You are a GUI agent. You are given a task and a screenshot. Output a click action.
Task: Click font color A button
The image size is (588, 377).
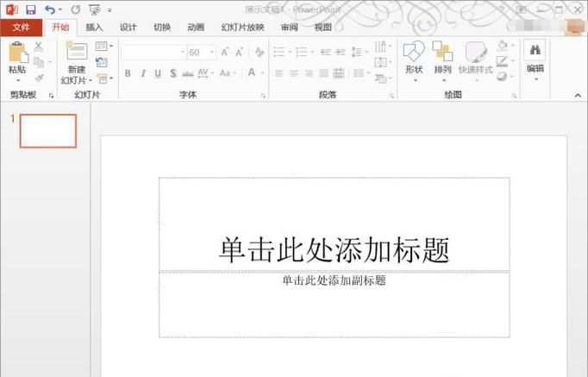(252, 72)
